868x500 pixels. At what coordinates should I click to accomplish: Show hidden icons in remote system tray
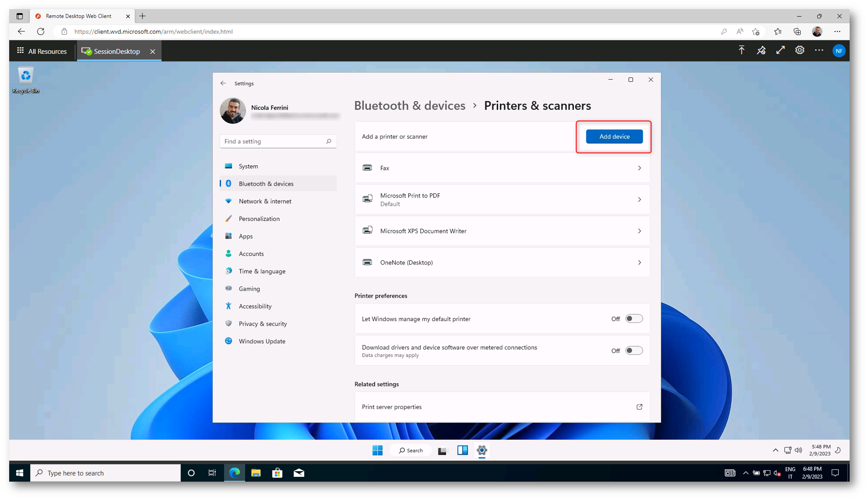tap(775, 450)
